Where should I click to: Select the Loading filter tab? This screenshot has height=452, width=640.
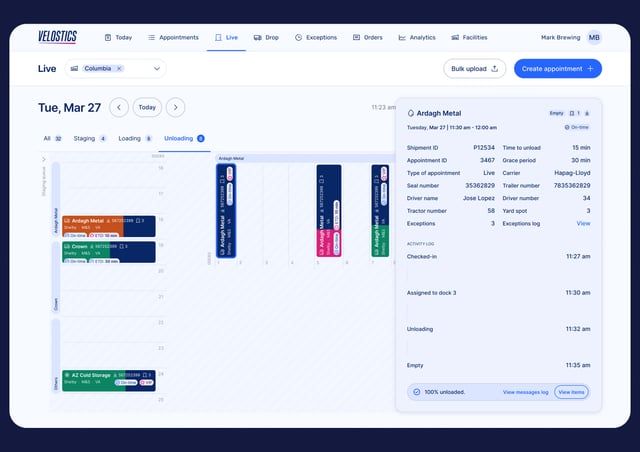130,138
